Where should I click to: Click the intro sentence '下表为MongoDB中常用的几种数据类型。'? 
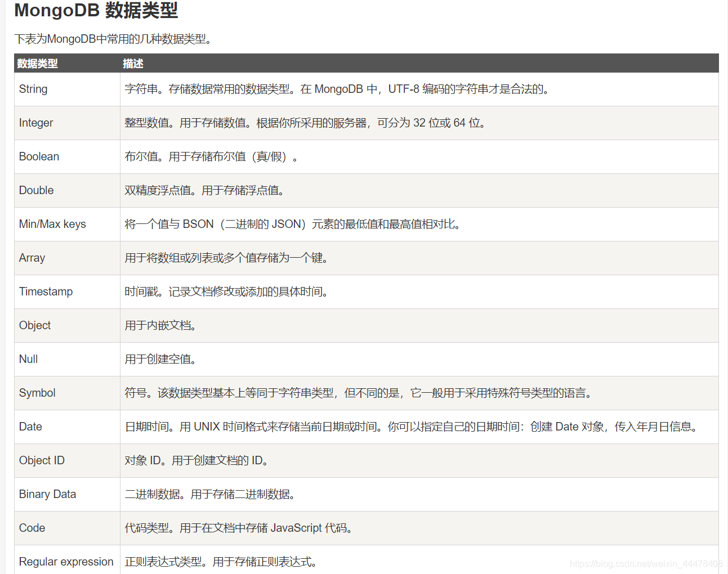(x=114, y=39)
